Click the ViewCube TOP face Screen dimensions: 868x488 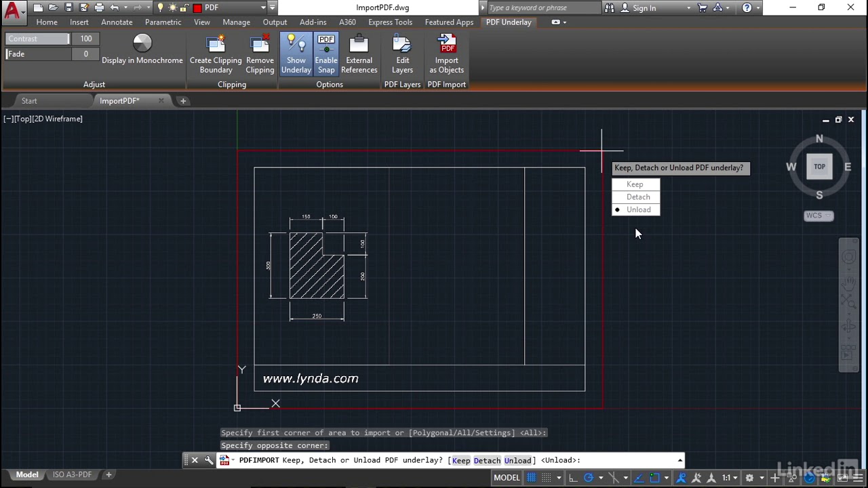point(819,167)
